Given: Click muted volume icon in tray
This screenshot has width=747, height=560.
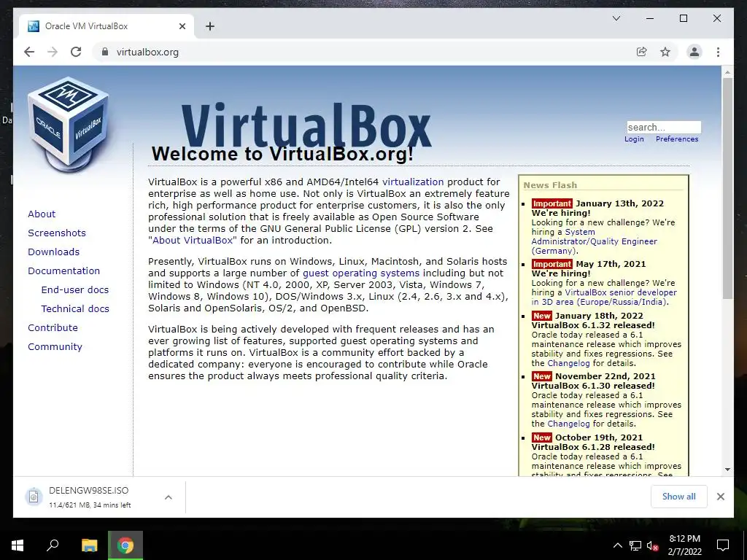Looking at the screenshot, I should [652, 545].
